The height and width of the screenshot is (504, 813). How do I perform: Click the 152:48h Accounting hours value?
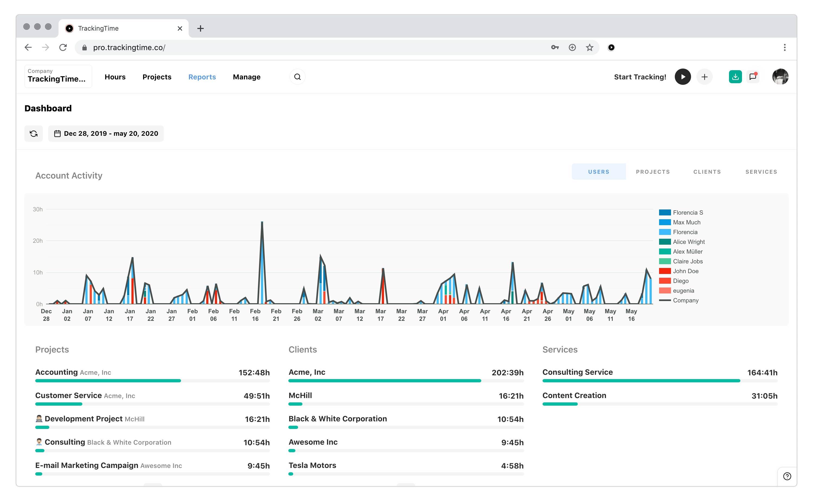point(254,373)
